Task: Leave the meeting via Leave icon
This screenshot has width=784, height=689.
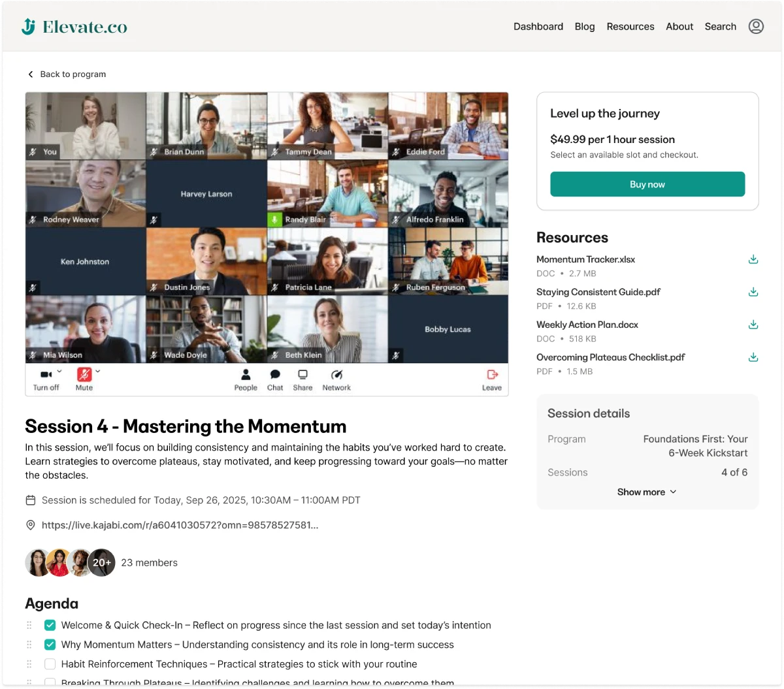Action: pos(492,375)
